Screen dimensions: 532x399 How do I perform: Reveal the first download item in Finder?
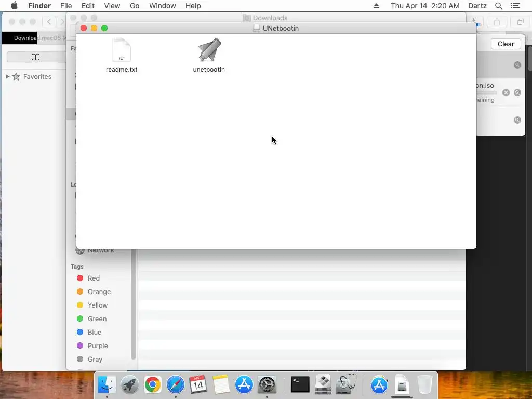point(517,65)
